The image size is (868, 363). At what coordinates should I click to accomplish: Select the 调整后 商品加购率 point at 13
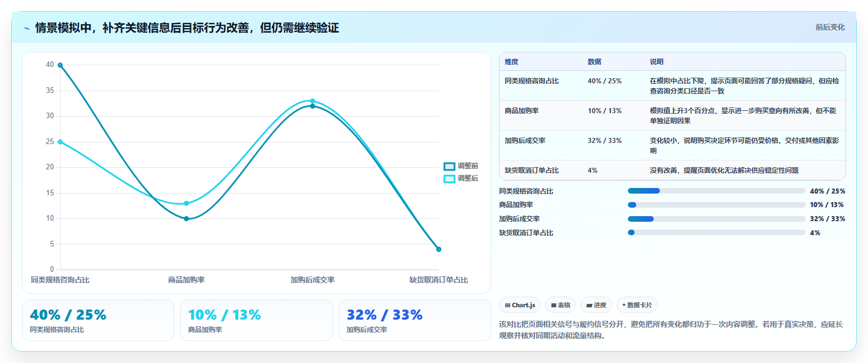[x=186, y=203]
